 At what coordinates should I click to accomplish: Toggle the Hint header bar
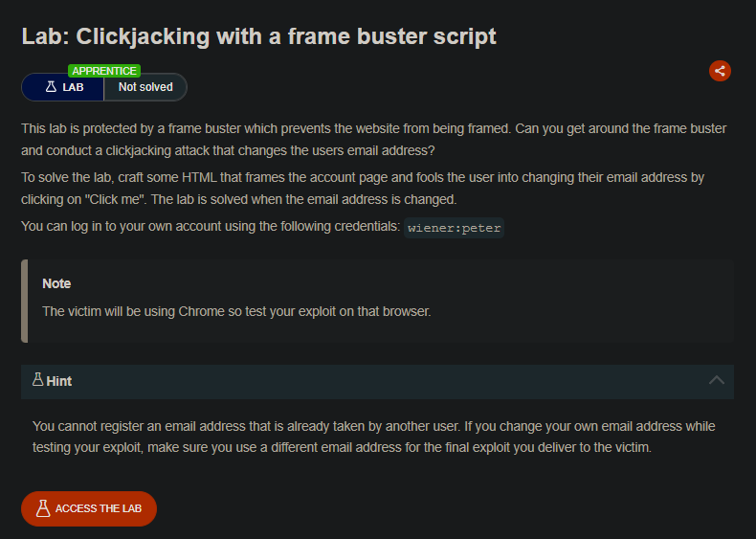[x=377, y=381]
